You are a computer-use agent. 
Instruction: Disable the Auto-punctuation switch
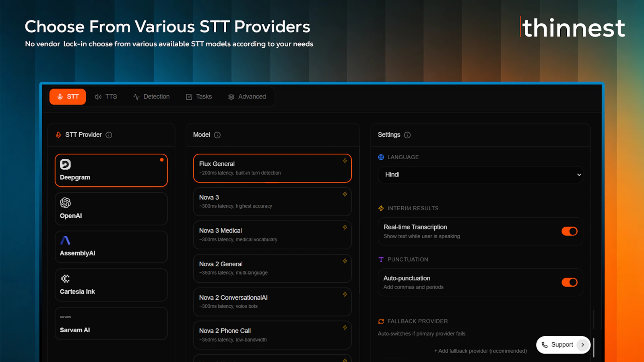click(x=570, y=282)
